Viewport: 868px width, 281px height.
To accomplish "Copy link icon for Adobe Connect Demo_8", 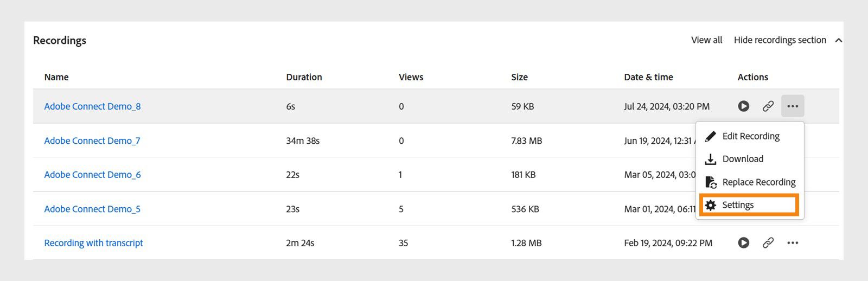I will point(768,106).
